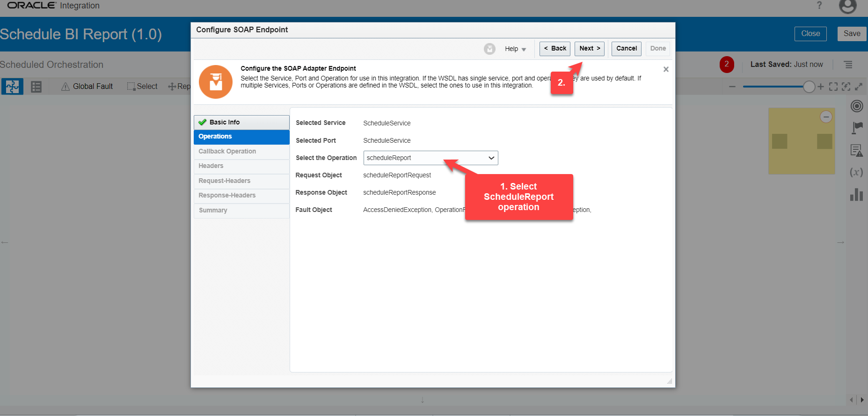
Task: Click the Back button
Action: [554, 49]
